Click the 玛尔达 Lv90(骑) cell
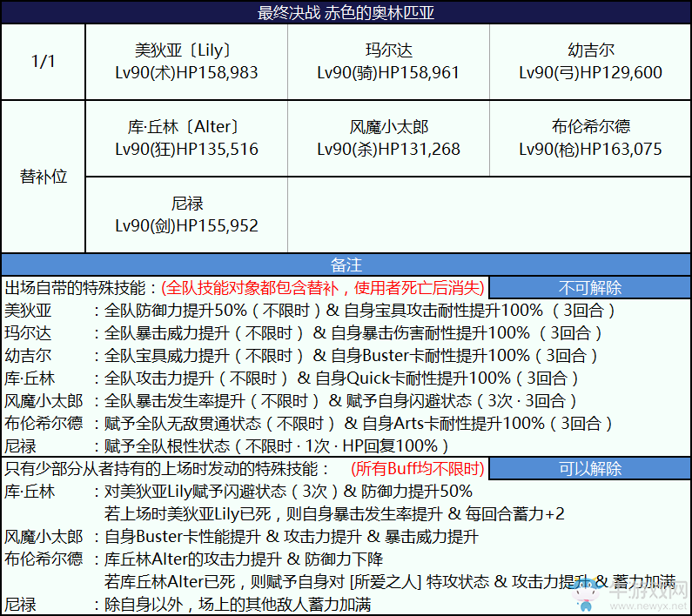Image resolution: width=692 pixels, height=616 pixels. [x=388, y=61]
